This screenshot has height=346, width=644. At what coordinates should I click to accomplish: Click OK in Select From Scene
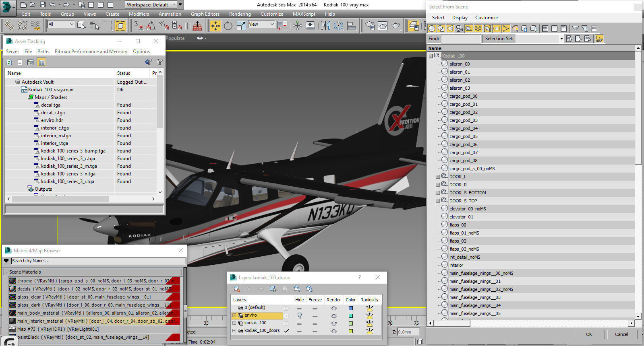pos(589,334)
